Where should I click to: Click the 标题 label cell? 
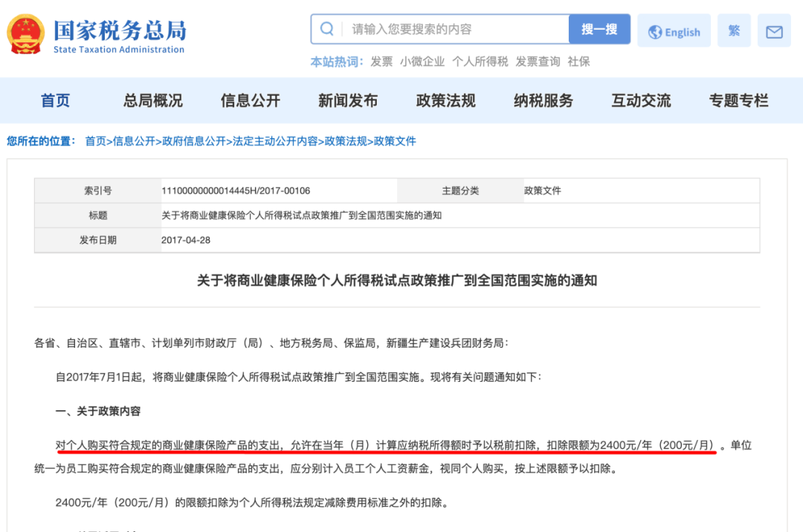98,215
